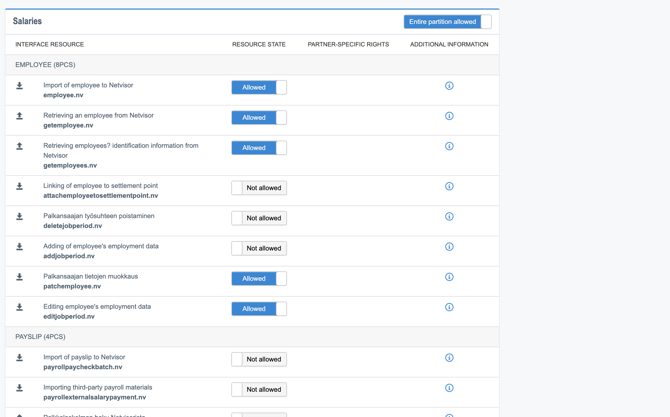Show additional information for addjobperiod.nv

(x=449, y=247)
